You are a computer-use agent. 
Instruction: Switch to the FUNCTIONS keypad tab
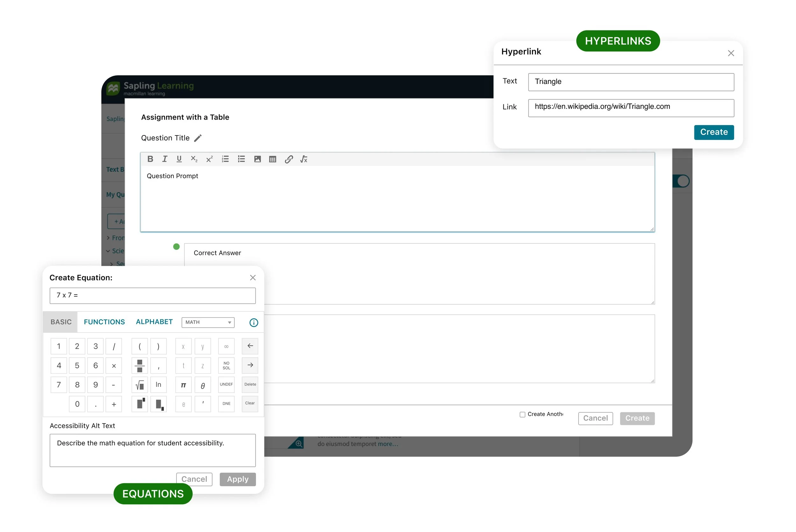(x=104, y=322)
